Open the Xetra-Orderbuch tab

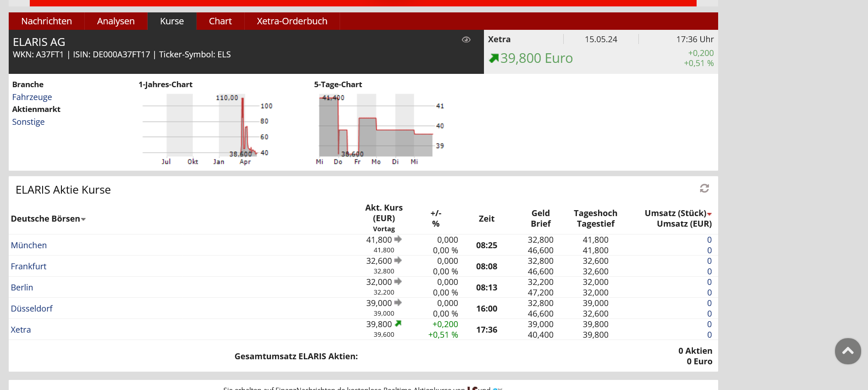tap(292, 21)
